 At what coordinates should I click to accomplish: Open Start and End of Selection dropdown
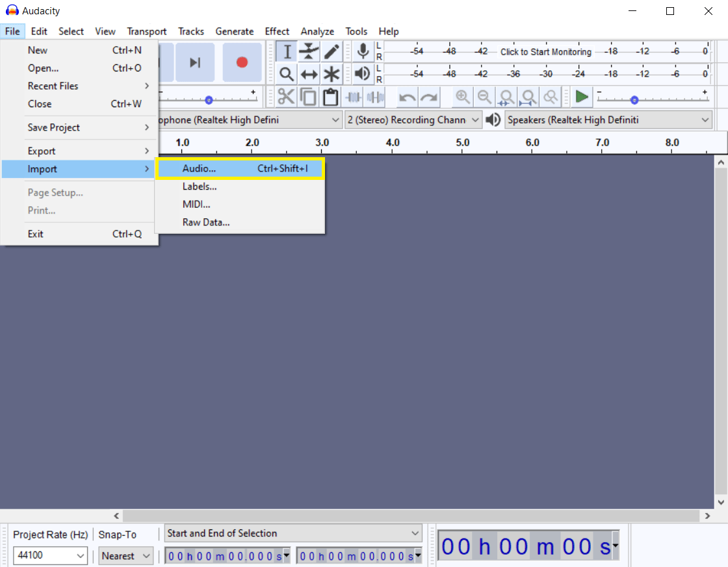point(293,533)
